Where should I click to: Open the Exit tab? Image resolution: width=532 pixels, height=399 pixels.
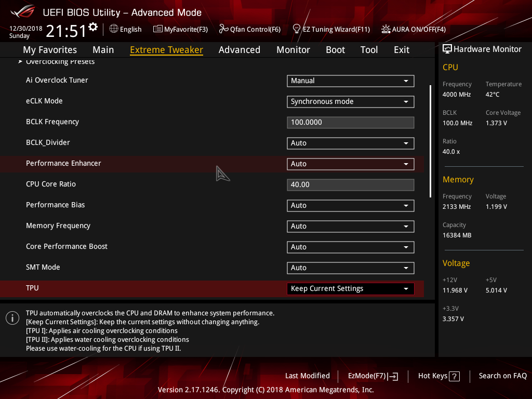coord(402,50)
